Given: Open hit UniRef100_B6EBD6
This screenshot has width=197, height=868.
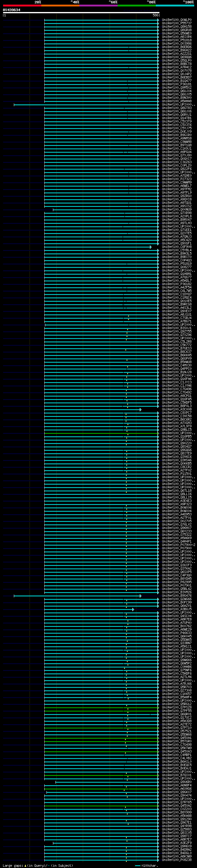Looking at the screenshot, I should click(176, 47).
